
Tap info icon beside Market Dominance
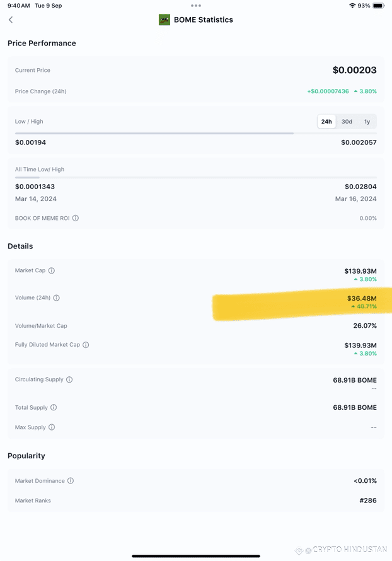click(x=71, y=480)
